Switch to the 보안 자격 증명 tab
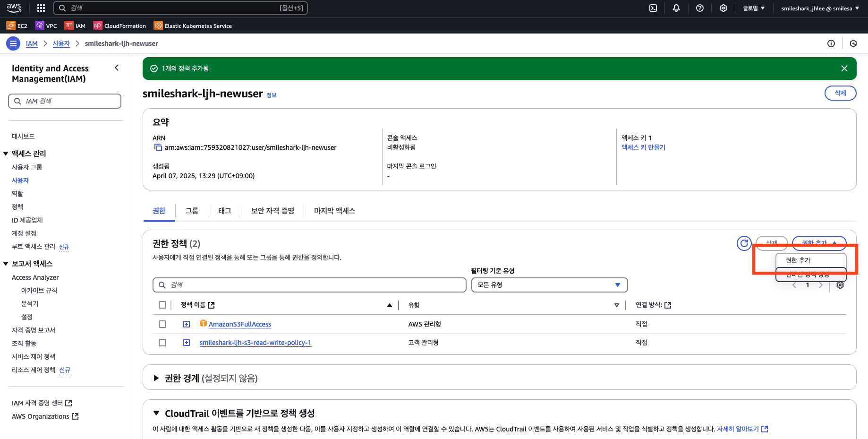This screenshot has width=868, height=439. [272, 211]
